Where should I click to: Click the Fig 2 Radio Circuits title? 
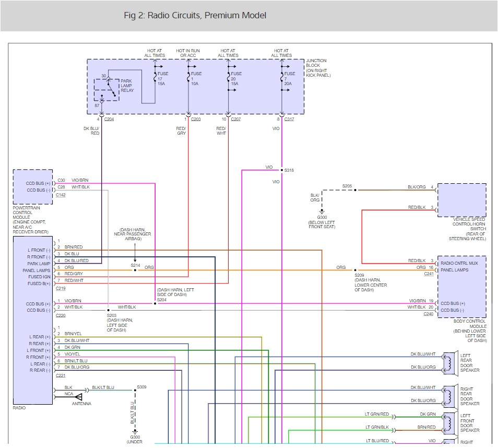pyautogui.click(x=195, y=15)
